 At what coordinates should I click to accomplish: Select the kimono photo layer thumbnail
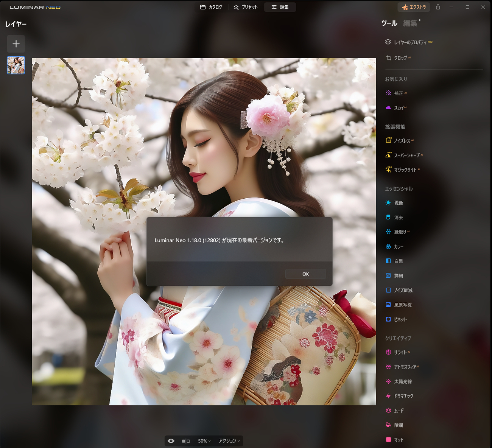tap(16, 65)
